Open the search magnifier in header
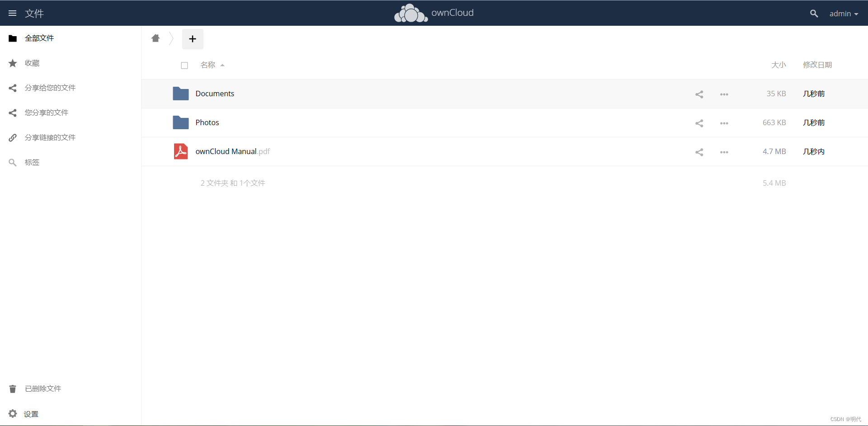868x426 pixels. tap(814, 14)
